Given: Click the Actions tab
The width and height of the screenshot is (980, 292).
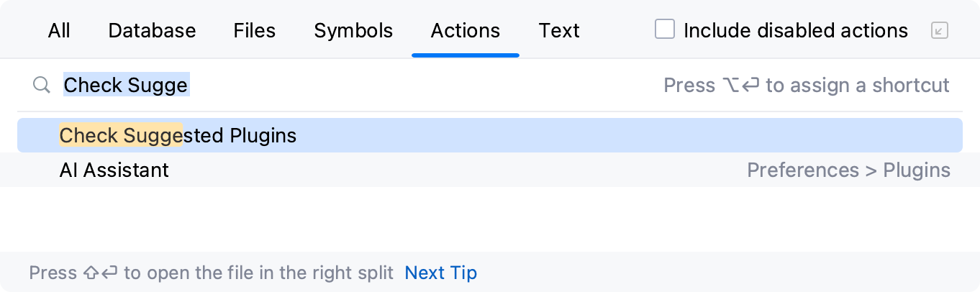Looking at the screenshot, I should [465, 31].
